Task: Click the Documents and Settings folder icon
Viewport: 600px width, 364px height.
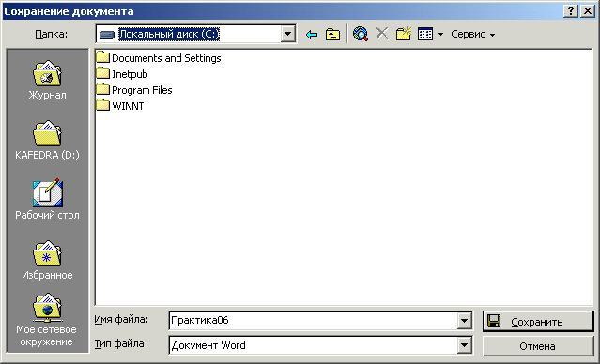Action: [102, 57]
